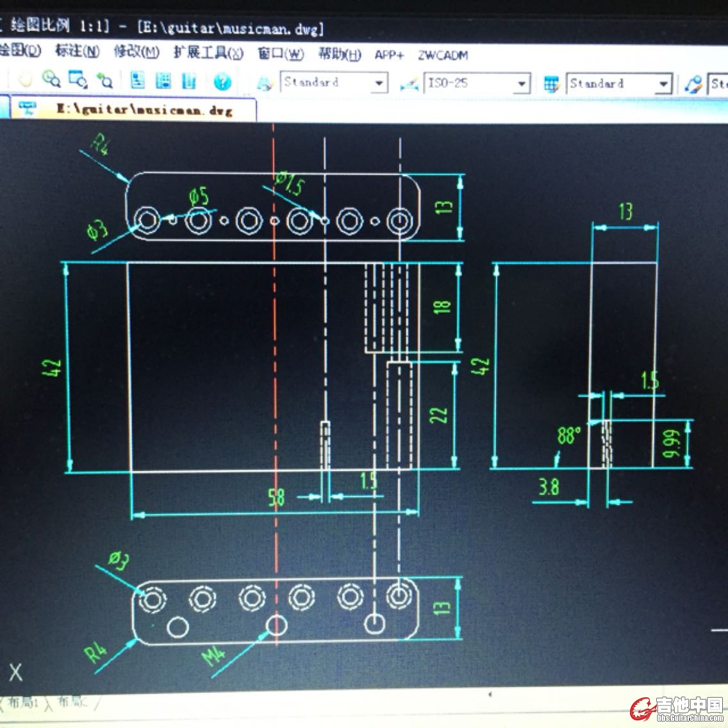Switch to the musicman.dwg document tab

coord(144,110)
